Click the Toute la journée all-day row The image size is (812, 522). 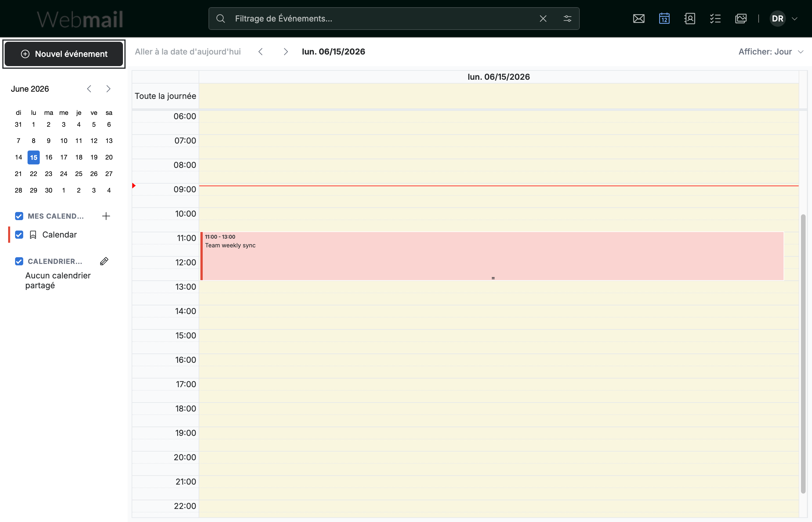(x=499, y=96)
